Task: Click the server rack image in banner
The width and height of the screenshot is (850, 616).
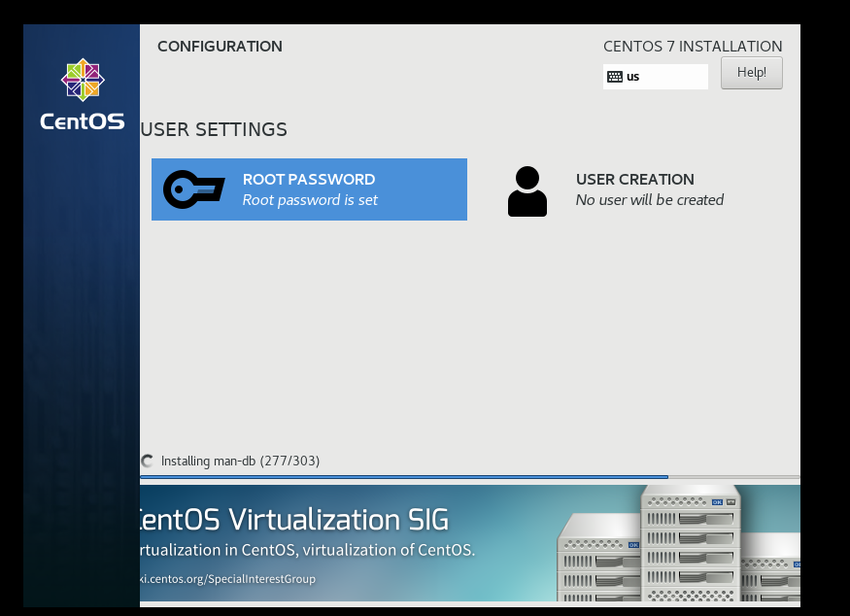Action: tap(679, 543)
